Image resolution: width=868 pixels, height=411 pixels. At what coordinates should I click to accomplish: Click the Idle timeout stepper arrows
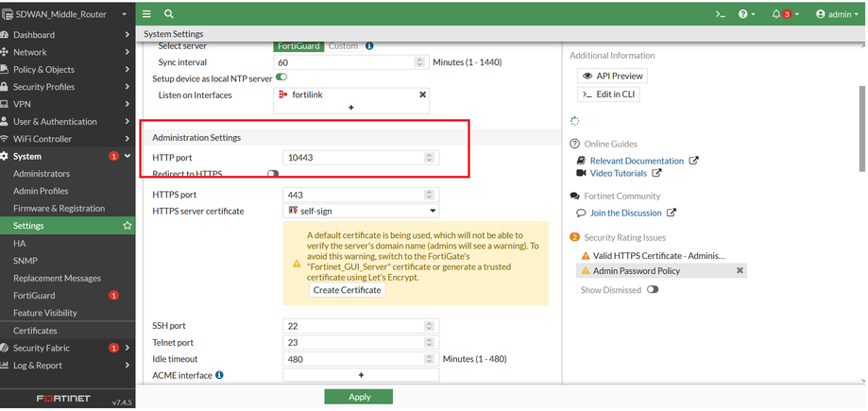pos(429,359)
